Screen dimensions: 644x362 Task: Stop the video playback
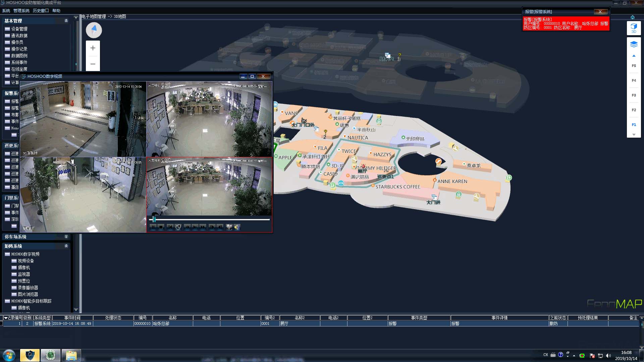(161, 227)
